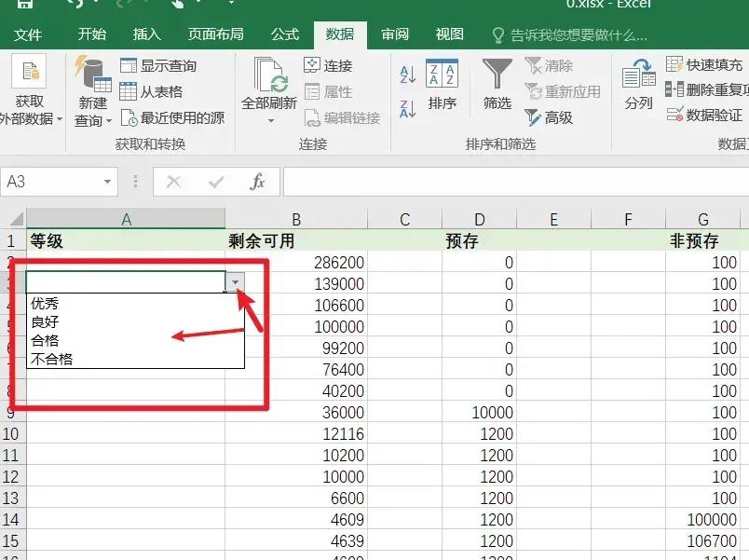Click From Table (从表格)
749x560 pixels.
click(x=151, y=91)
